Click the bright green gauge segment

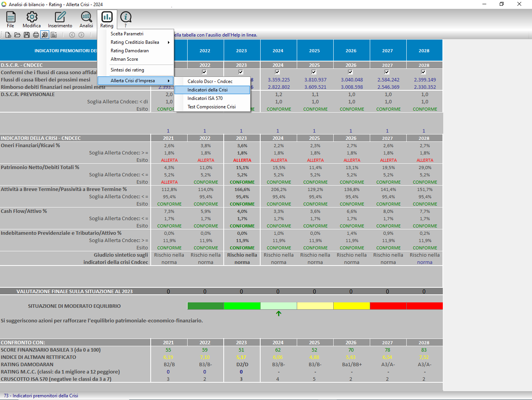coord(242,306)
